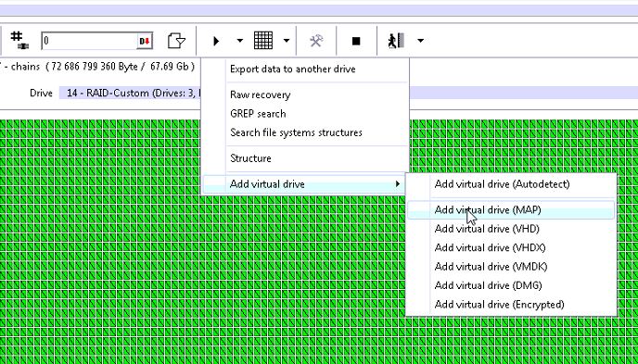638x364 pixels.
Task: Click the walking figure exit icon
Action: pyautogui.click(x=396, y=41)
